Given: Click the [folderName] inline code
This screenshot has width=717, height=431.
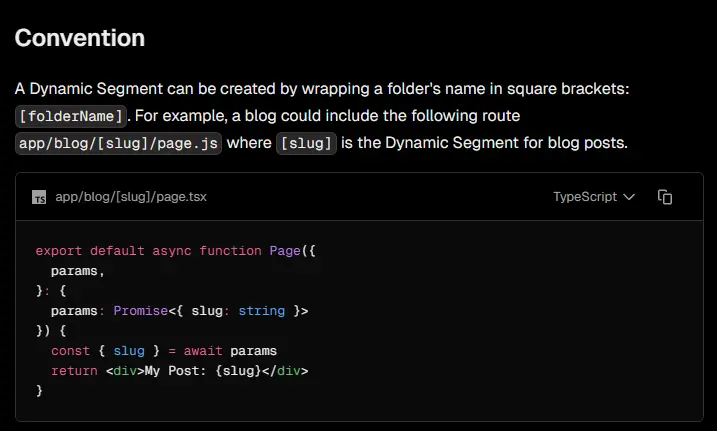Looking at the screenshot, I should [x=71, y=116].
